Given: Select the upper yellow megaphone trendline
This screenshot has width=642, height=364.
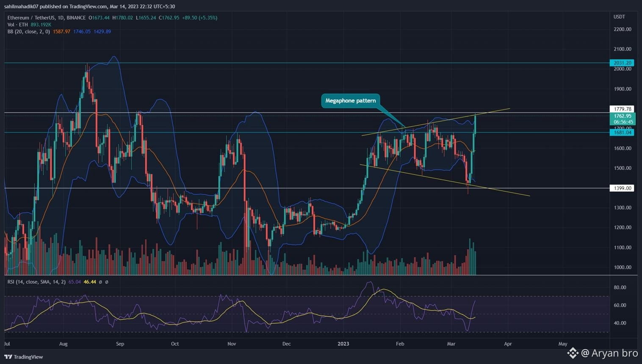Looking at the screenshot, I should pos(435,122).
